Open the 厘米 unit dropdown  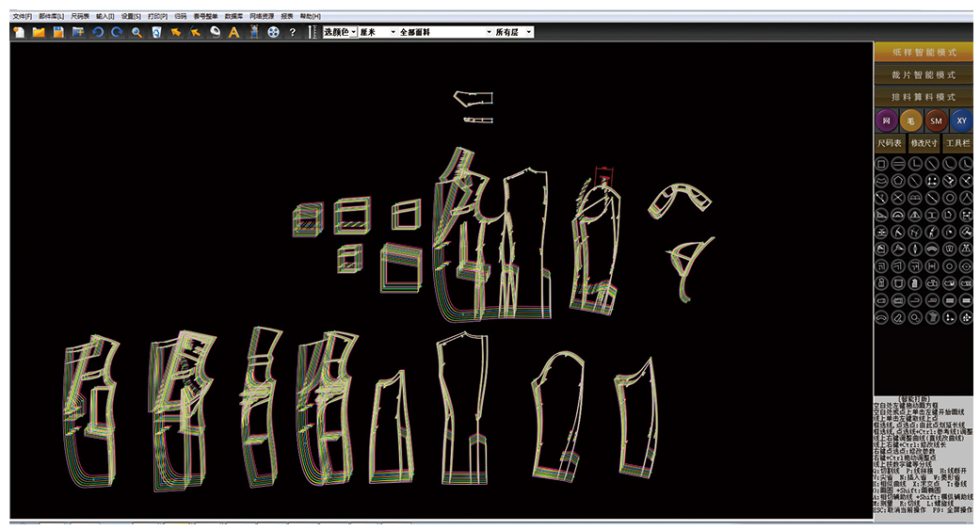378,32
